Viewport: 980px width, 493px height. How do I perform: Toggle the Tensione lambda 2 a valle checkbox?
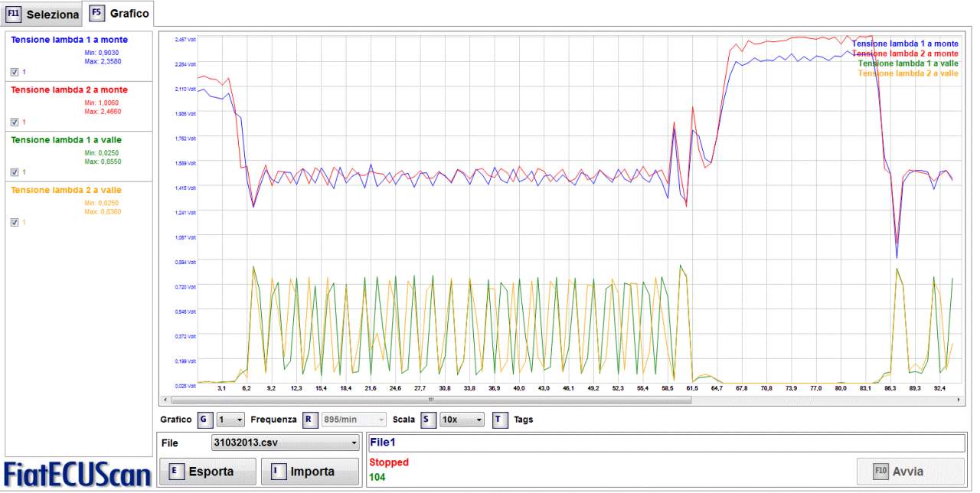15,222
